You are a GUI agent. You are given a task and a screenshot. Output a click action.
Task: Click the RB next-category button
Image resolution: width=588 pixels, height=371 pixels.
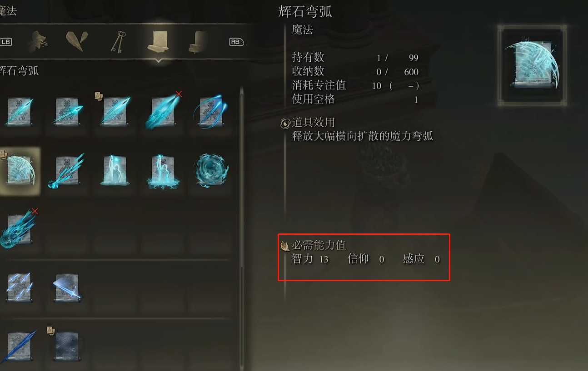236,42
